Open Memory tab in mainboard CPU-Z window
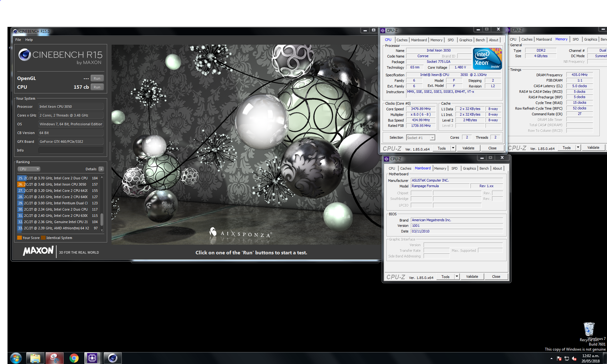The image size is (607, 364). [440, 168]
